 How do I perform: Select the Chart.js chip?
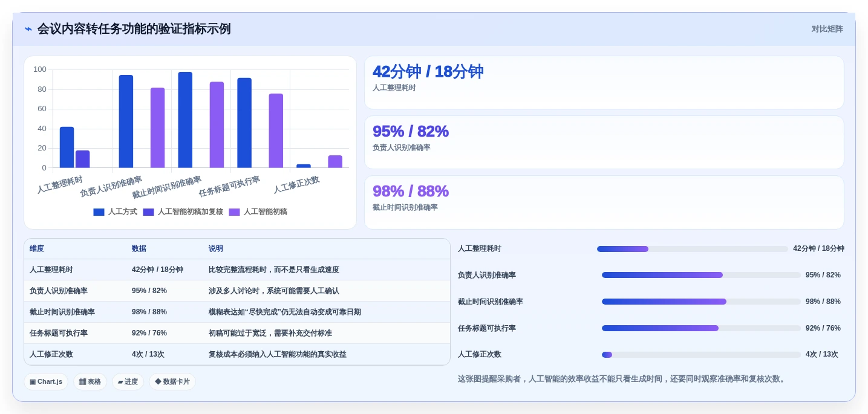tap(46, 382)
